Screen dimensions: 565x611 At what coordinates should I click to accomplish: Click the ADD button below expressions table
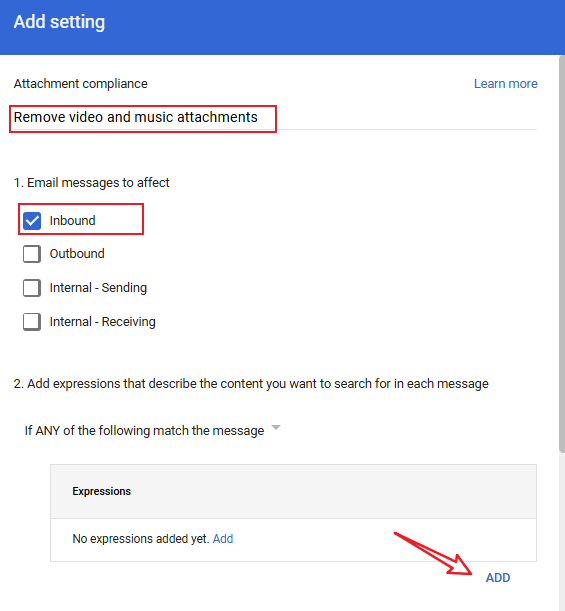(498, 577)
